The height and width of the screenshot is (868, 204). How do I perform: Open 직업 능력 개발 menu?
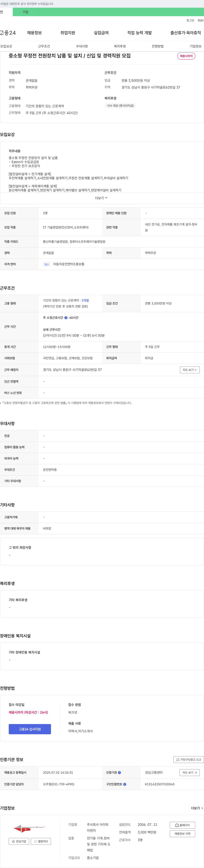(x=139, y=33)
